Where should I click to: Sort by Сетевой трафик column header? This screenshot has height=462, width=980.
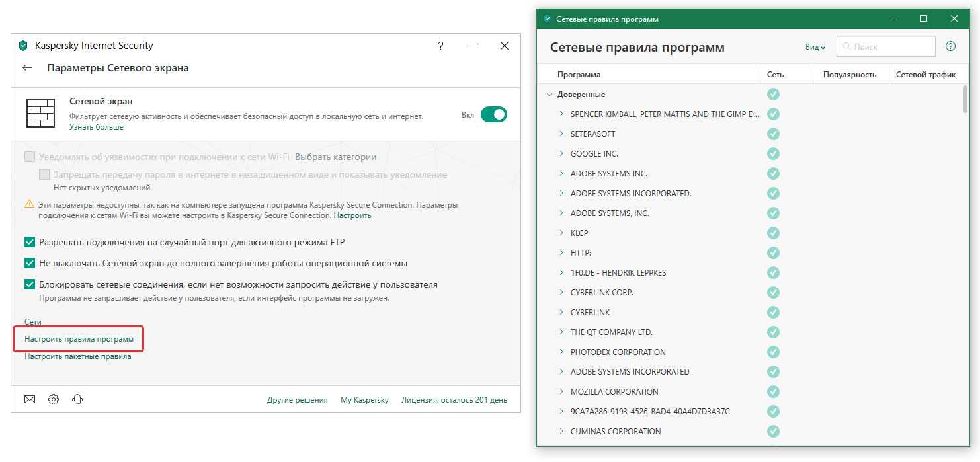pyautogui.click(x=926, y=75)
